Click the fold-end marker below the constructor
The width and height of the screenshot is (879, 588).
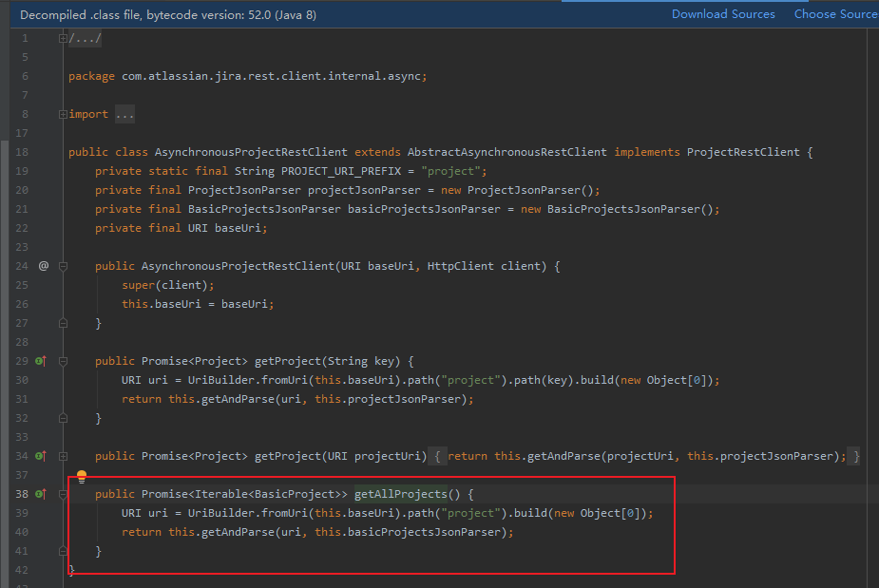(x=63, y=323)
